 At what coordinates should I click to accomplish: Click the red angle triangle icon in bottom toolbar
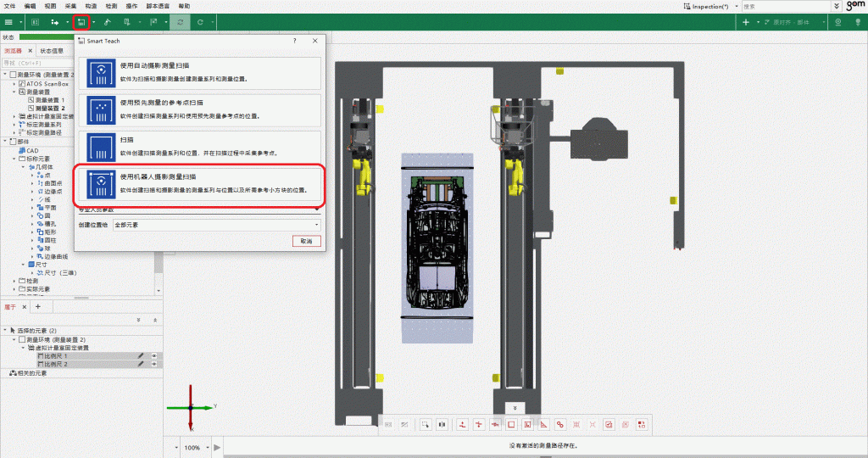click(543, 424)
